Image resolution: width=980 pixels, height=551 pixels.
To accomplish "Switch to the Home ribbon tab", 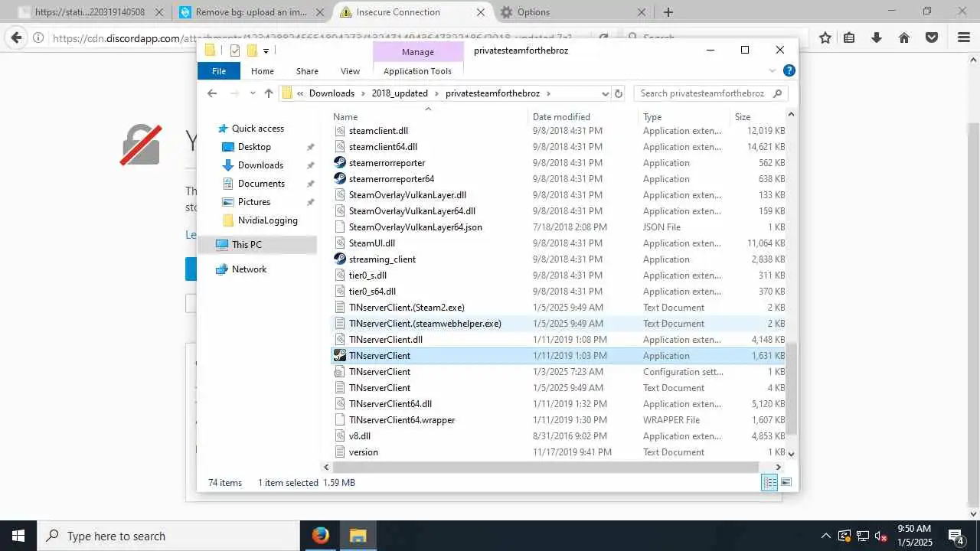I will pos(263,70).
